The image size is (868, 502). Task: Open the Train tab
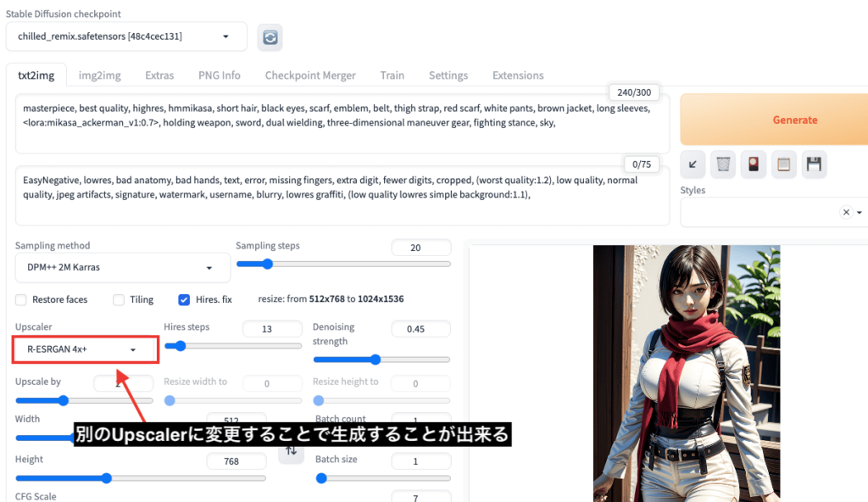click(392, 75)
